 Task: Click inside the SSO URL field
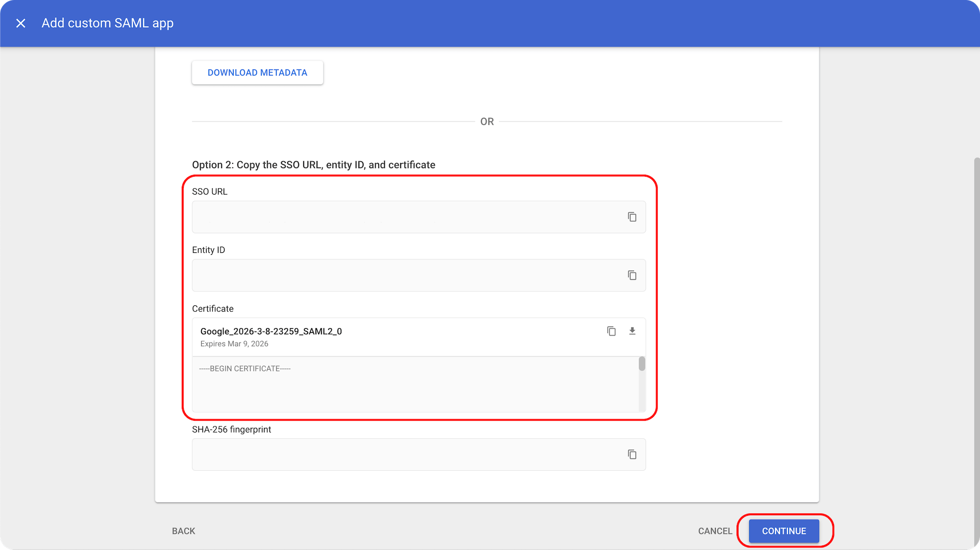(398, 217)
